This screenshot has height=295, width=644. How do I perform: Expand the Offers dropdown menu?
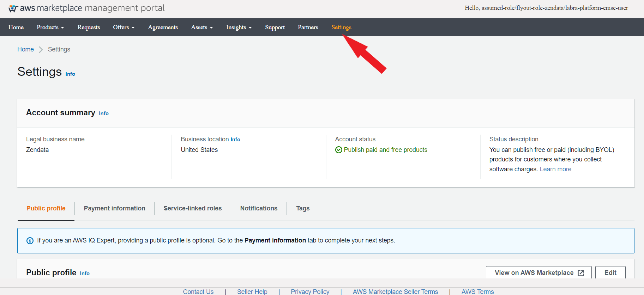124,27
